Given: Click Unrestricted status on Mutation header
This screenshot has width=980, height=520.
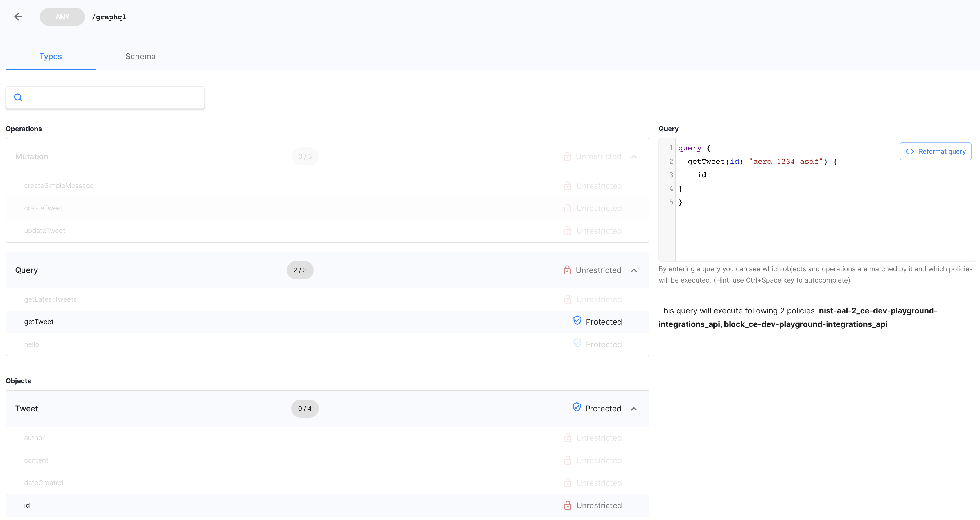Looking at the screenshot, I should (x=598, y=156).
